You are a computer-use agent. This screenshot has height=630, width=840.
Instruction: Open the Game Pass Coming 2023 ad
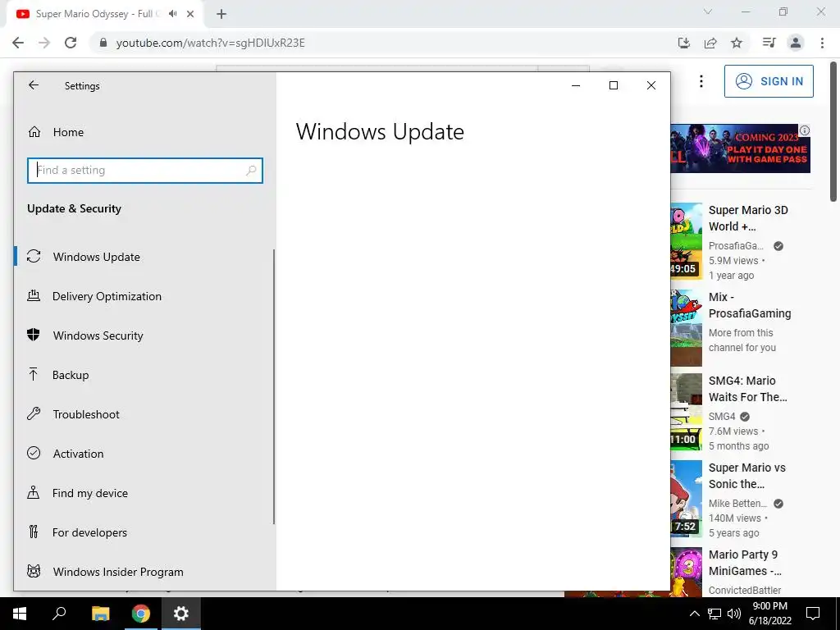[741, 148]
